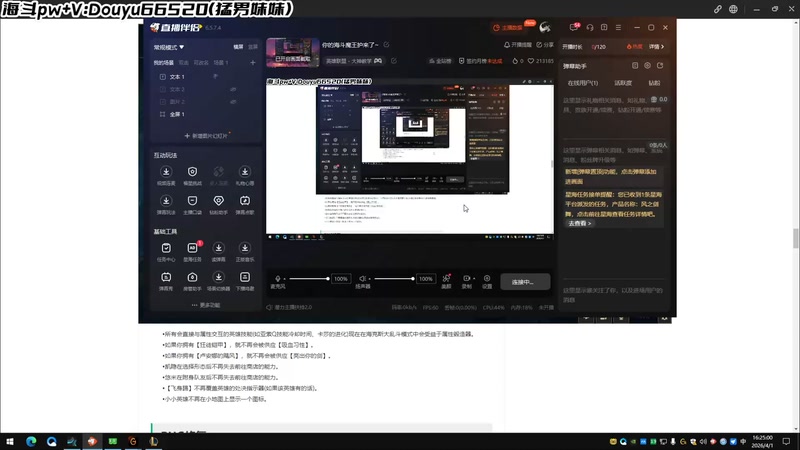The height and width of the screenshot is (450, 800).
Task: Toggle visibility of 文本 1 source
Action: point(216,77)
